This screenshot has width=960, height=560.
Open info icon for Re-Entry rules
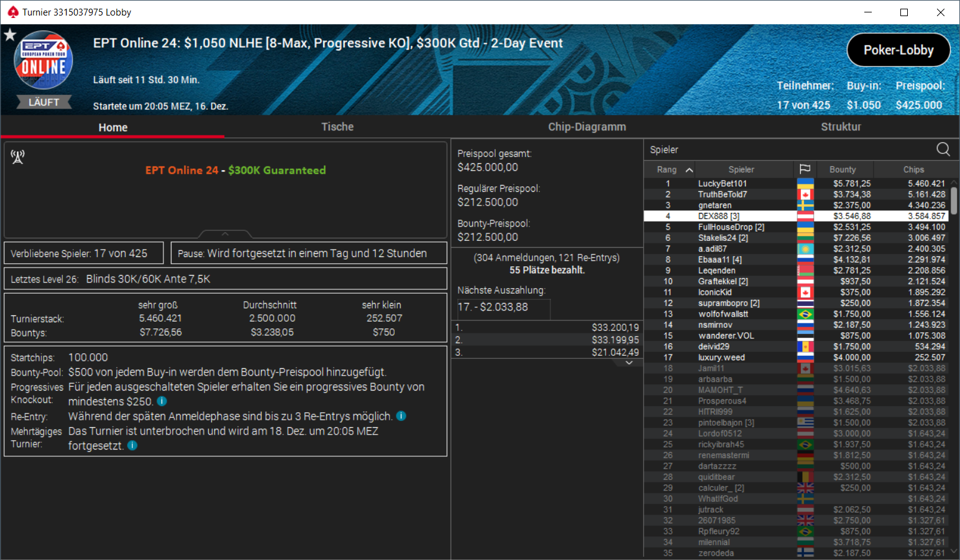(401, 416)
